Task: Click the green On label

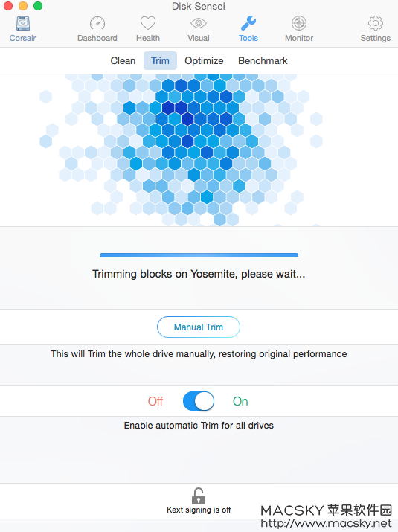Action: pyautogui.click(x=240, y=401)
